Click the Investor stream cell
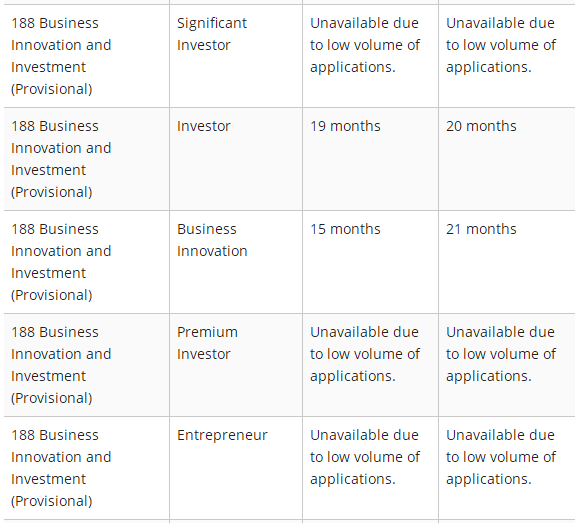 click(236, 159)
